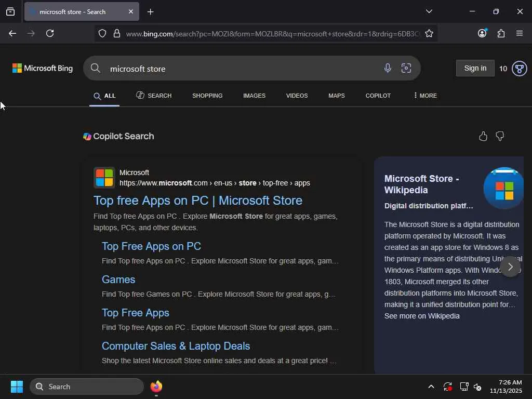Advance the knowledge card with next arrow
532x399 pixels.
(x=510, y=267)
